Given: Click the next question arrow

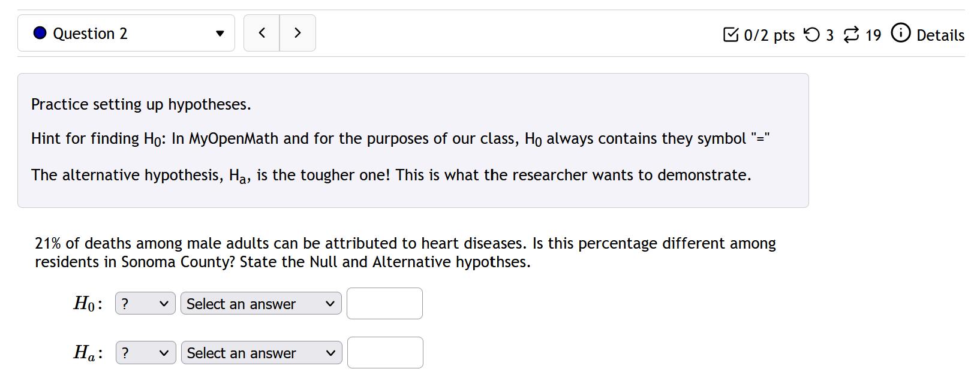Looking at the screenshot, I should [x=297, y=33].
